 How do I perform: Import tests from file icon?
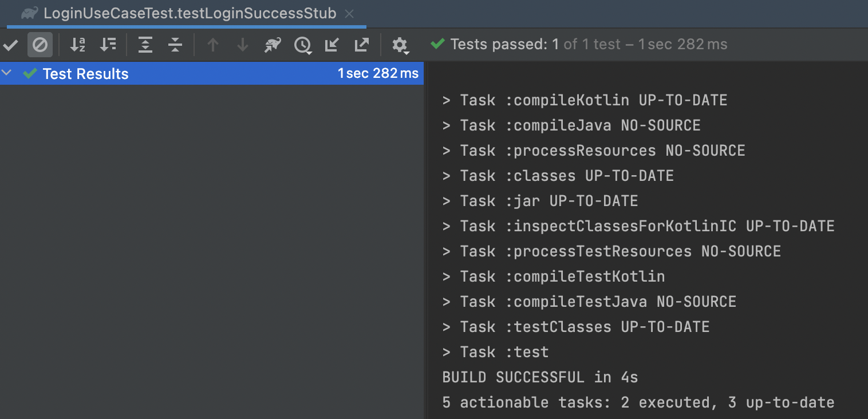pos(332,45)
